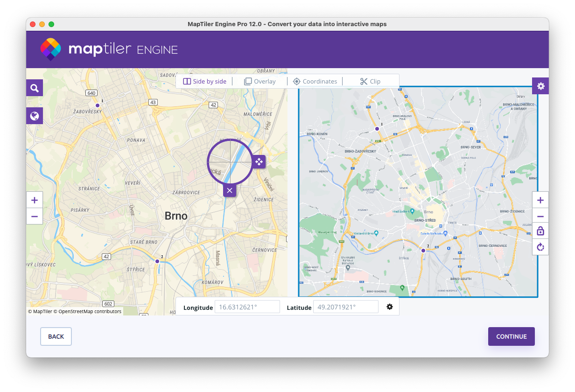The width and height of the screenshot is (575, 392).
Task: Open the settings gear above the right map
Action: coord(540,86)
